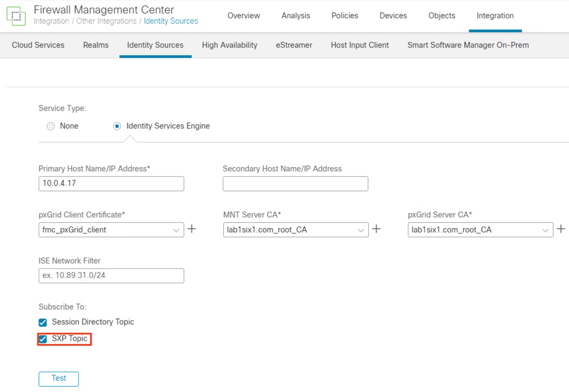The width and height of the screenshot is (569, 392).
Task: Open the MNT Server CA dropdown
Action: click(x=296, y=230)
